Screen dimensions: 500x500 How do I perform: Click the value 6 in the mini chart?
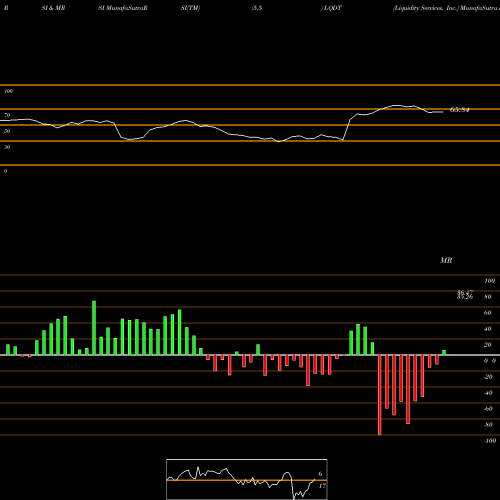click(x=320, y=474)
